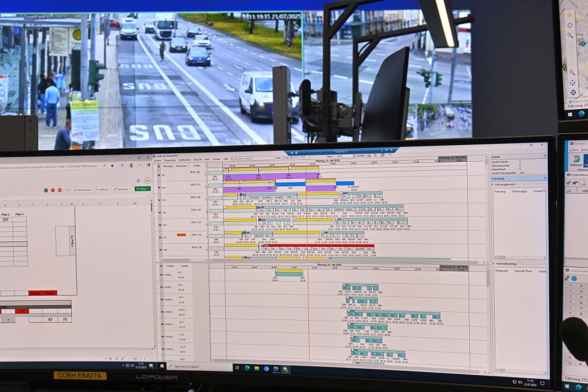
Task: Open the browser favorites list icon
Action: point(123,165)
